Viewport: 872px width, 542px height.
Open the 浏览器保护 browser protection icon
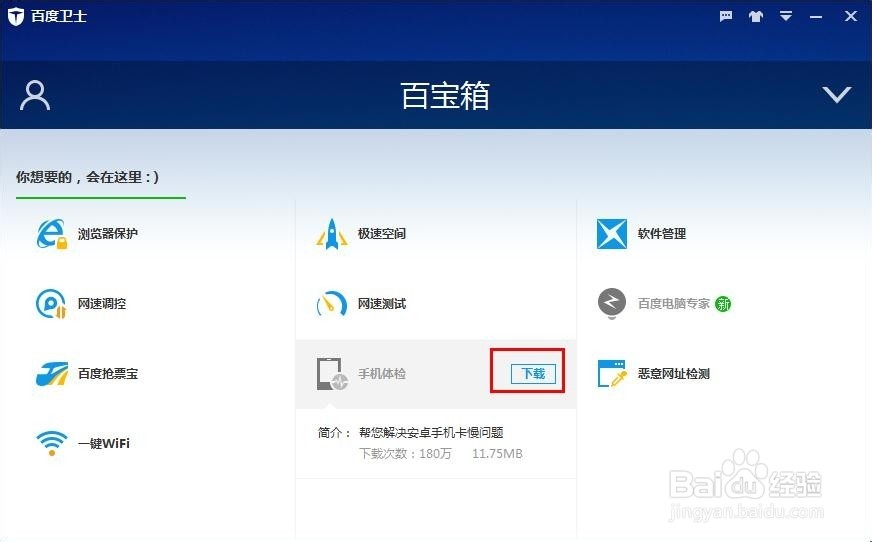pos(52,234)
